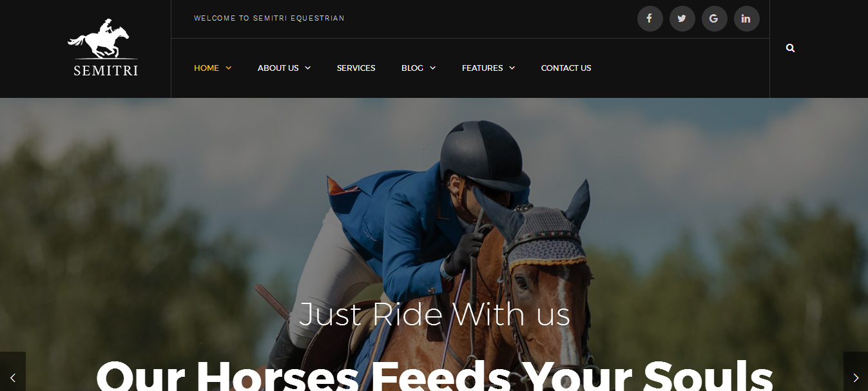Click the Blog navigation link
Viewport: 868px width, 391px height.
coord(412,68)
